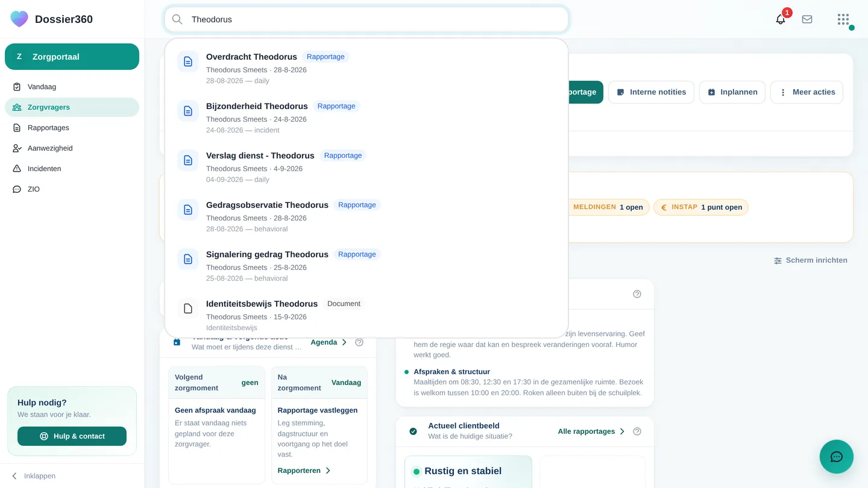Click help icon beside Alle rapportages
This screenshot has width=868, height=488.
tap(637, 431)
